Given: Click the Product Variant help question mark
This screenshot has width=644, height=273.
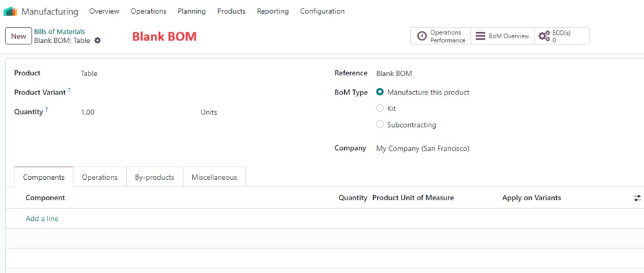Looking at the screenshot, I should point(69,90).
